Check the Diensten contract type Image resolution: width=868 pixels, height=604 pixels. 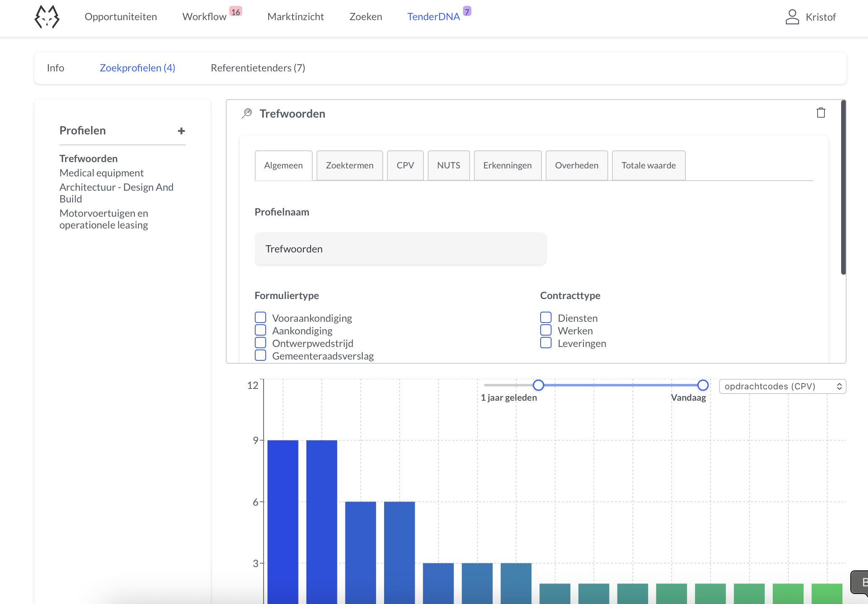[546, 317]
